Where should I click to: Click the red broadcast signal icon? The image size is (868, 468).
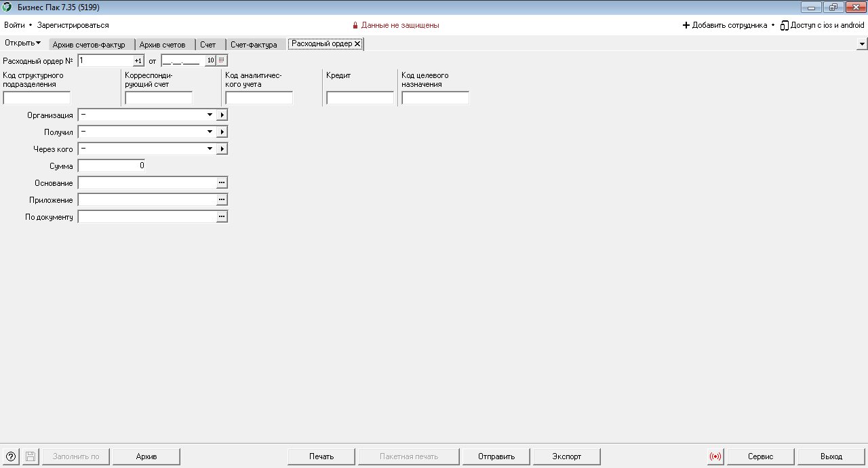pyautogui.click(x=715, y=456)
